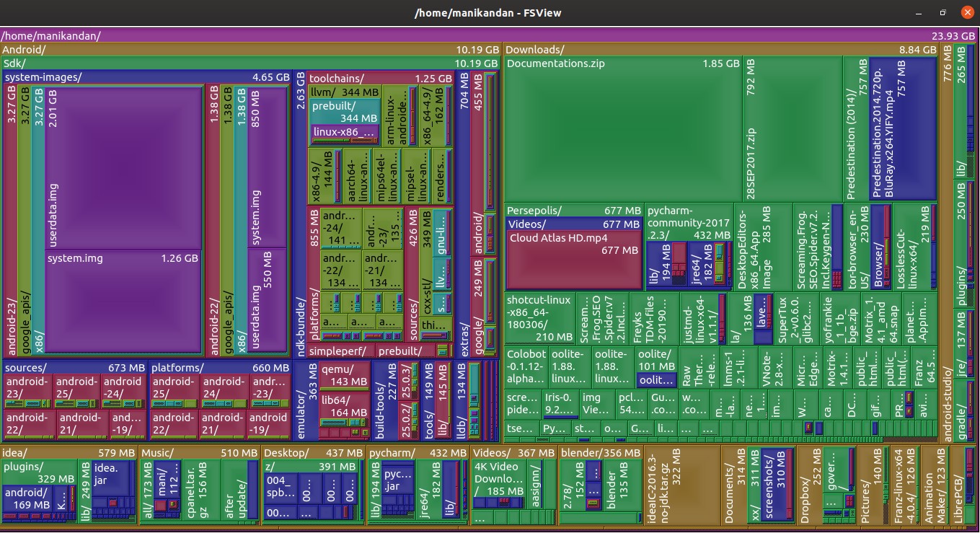Select the userdata.img 550 MB block
Viewport: 980px width, 533px height.
click(268, 301)
